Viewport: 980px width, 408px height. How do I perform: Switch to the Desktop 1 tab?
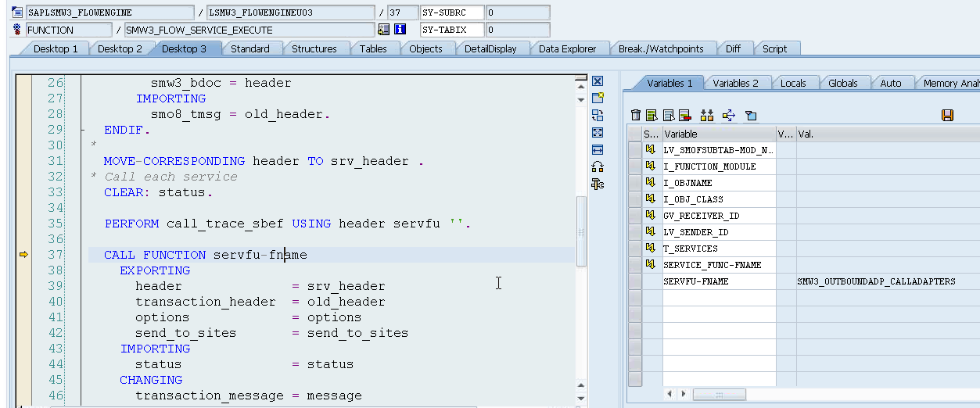[x=55, y=48]
